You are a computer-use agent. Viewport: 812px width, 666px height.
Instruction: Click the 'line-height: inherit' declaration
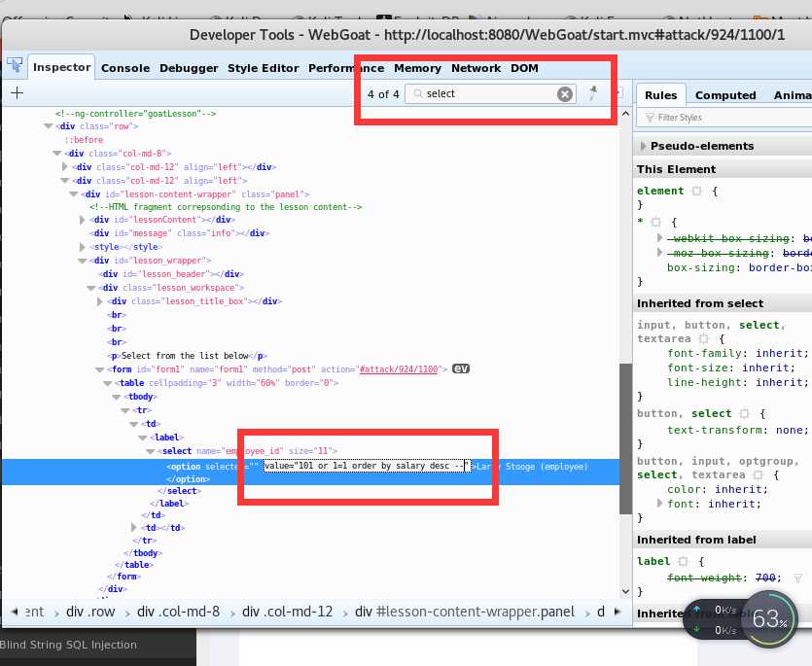pos(738,382)
